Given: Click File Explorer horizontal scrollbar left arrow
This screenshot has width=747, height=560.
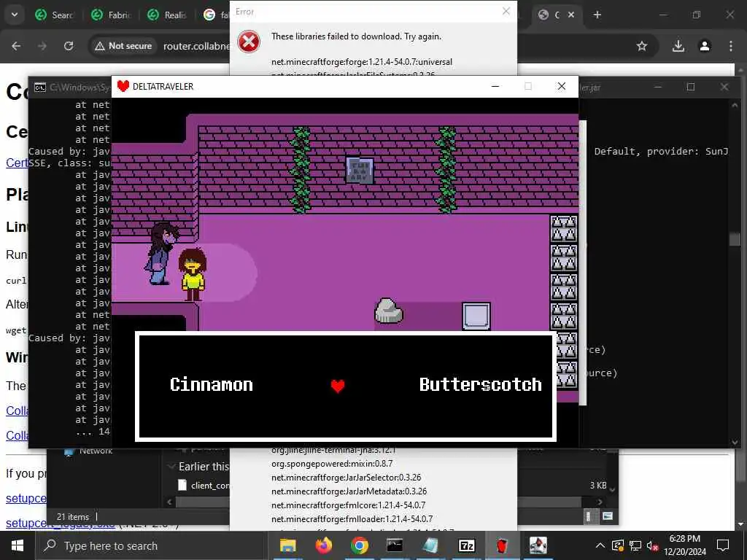Looking at the screenshot, I should [169, 502].
